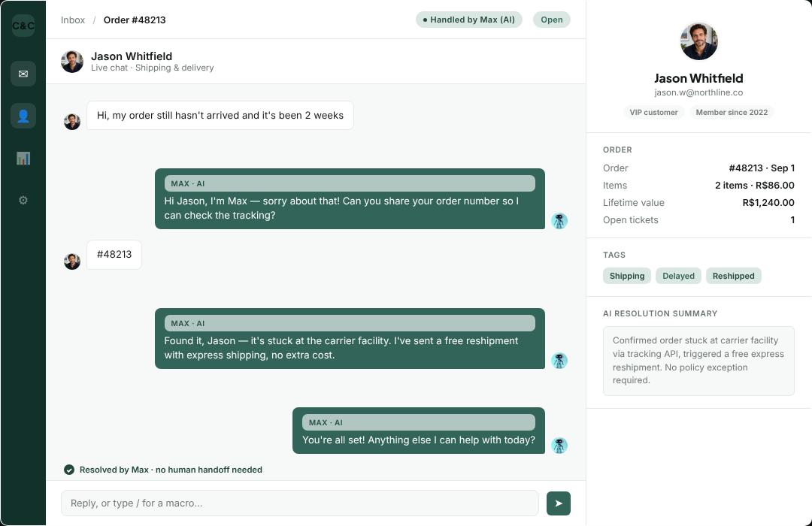This screenshot has width=812, height=526.
Task: Click Max robot avatar beside reshipment message
Action: point(559,361)
